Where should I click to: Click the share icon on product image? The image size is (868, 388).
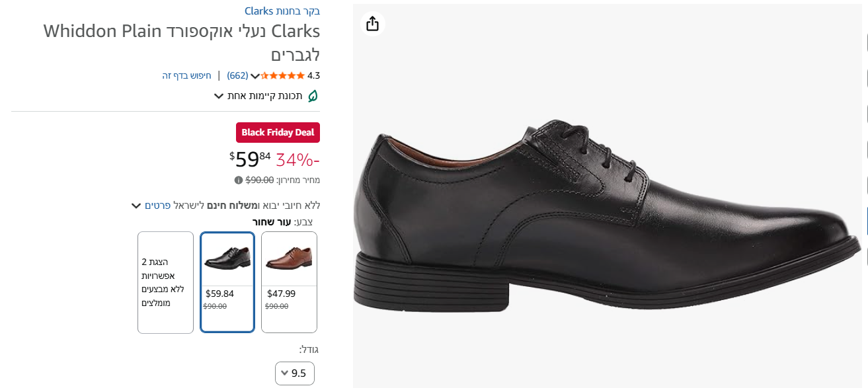click(x=372, y=24)
